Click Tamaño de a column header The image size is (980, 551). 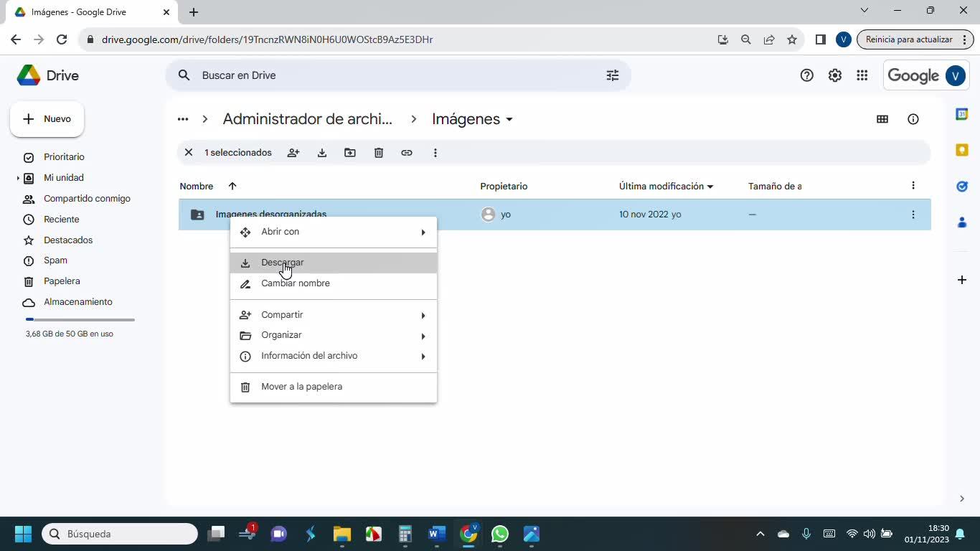[775, 186]
